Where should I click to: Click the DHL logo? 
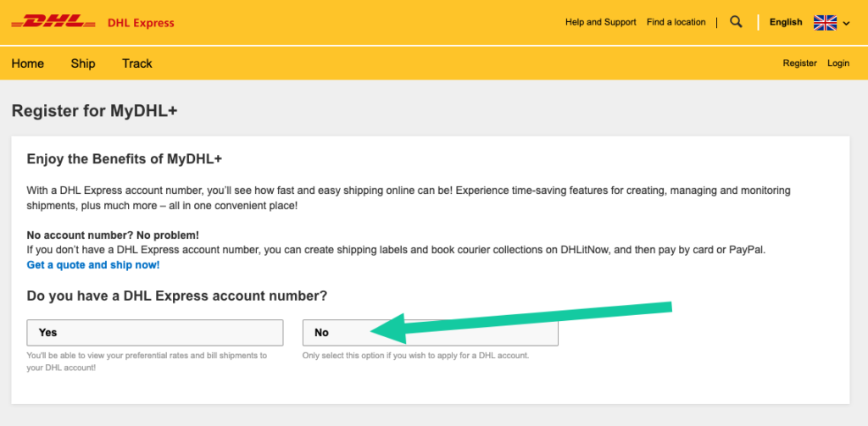tap(53, 22)
